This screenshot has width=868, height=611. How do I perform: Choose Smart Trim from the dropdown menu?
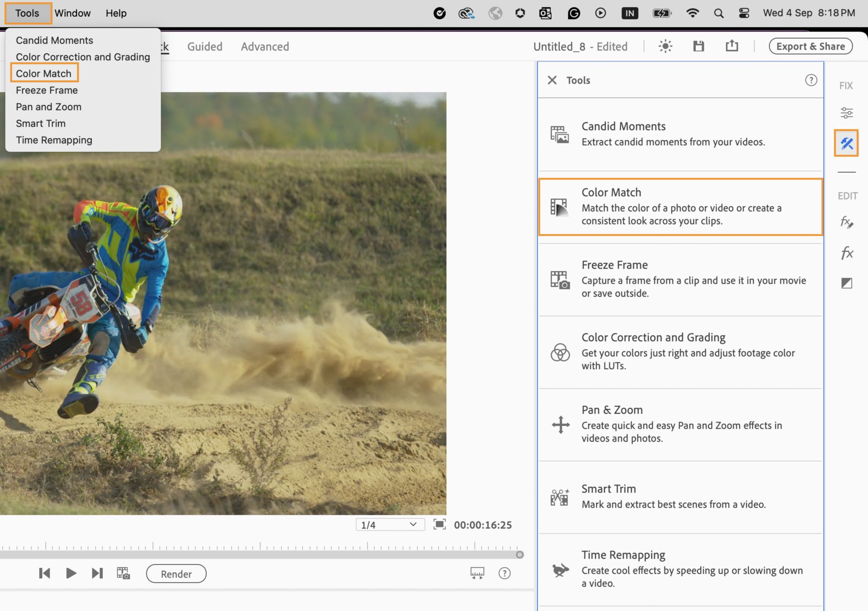point(41,123)
